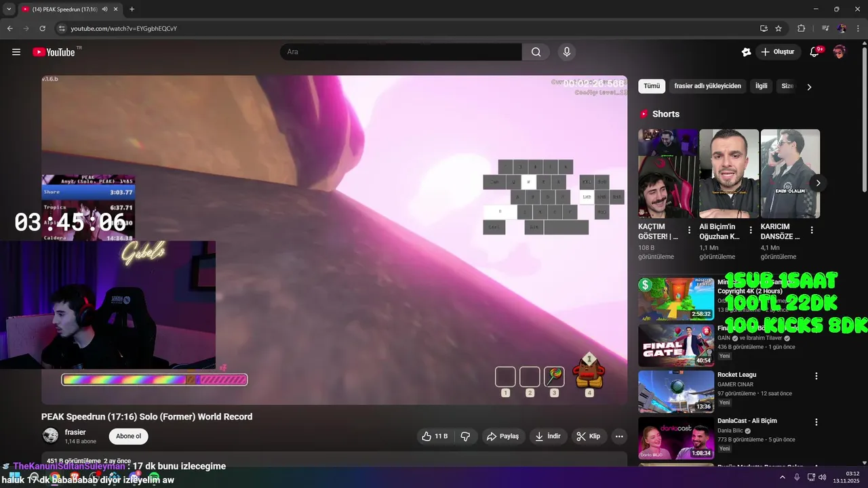The width and height of the screenshot is (868, 488).
Task: Click the Klip clip button
Action: pyautogui.click(x=589, y=436)
